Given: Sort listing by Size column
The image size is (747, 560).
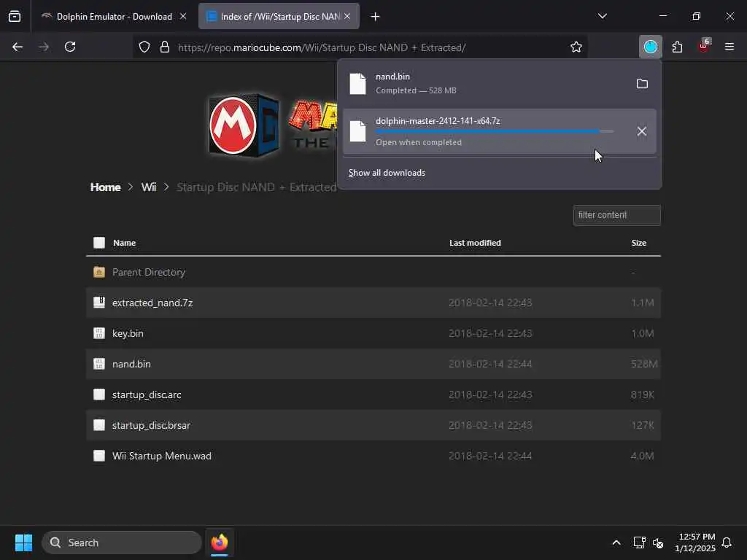Looking at the screenshot, I should 639,243.
